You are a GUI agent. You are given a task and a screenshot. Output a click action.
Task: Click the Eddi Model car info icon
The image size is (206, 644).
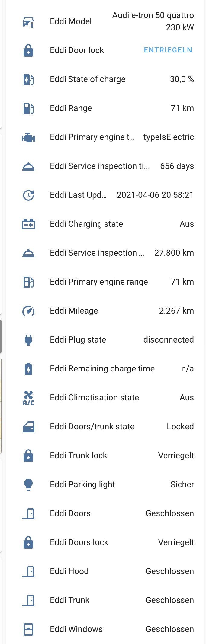28,22
